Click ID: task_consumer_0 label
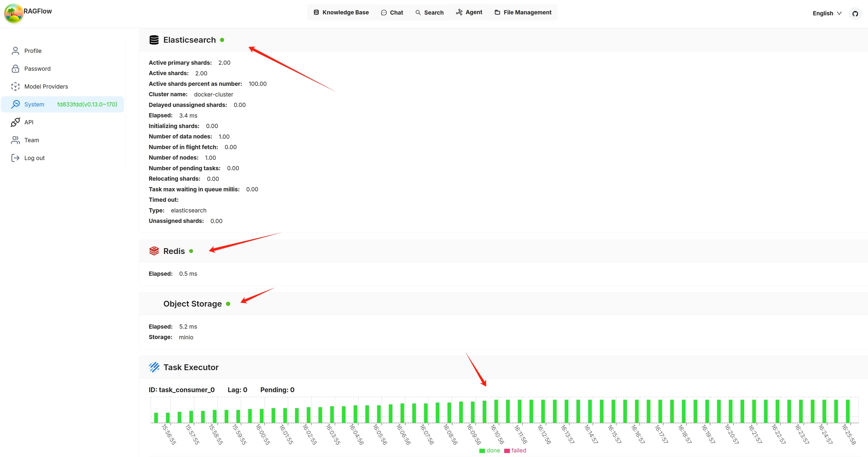 point(182,390)
